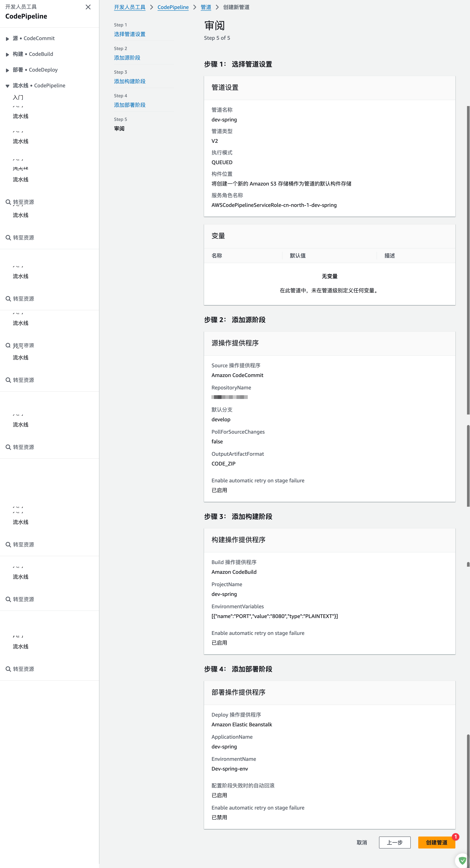This screenshot has width=470, height=868.
Task: Click the 入门 sidebar item
Action: click(x=18, y=97)
